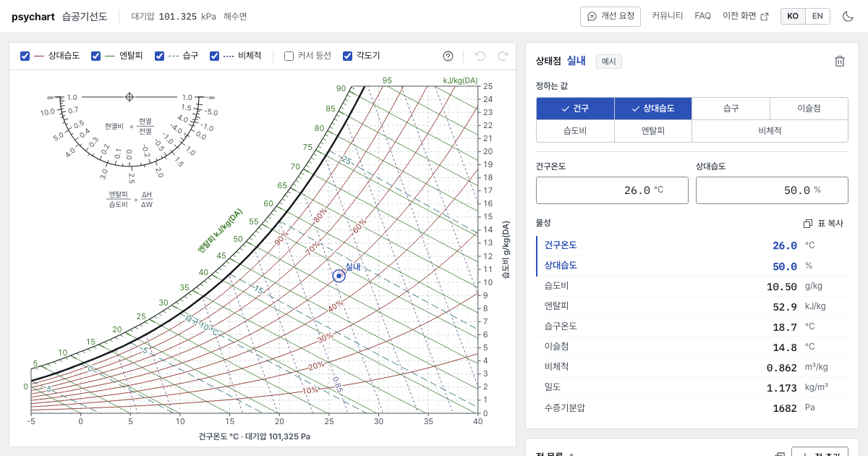Choose 이슬점 as a defining value

click(809, 109)
